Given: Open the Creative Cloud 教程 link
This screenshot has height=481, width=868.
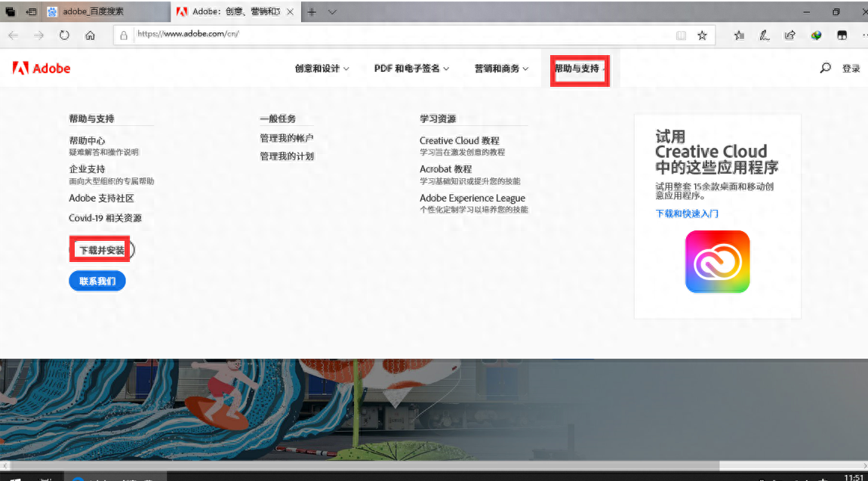Looking at the screenshot, I should (x=461, y=140).
